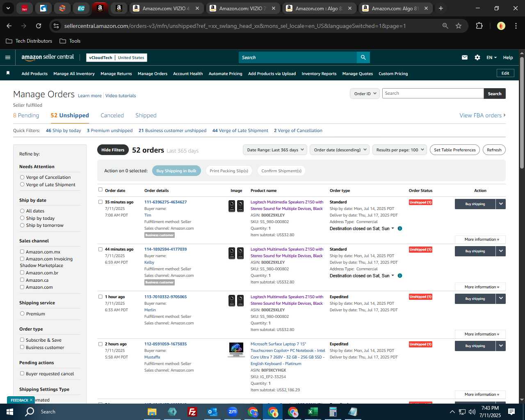Expand More information for Mustaffa's order

[480, 395]
